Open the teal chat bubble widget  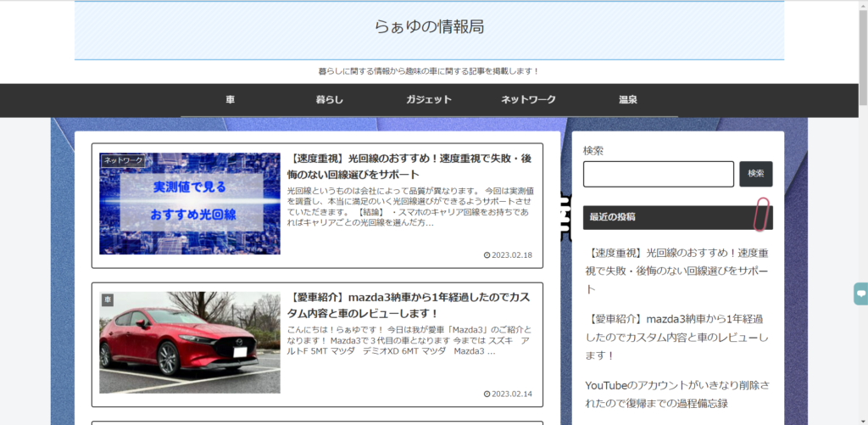tap(860, 294)
